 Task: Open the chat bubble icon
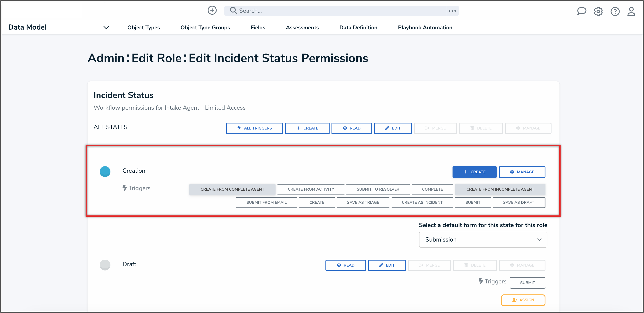[581, 11]
